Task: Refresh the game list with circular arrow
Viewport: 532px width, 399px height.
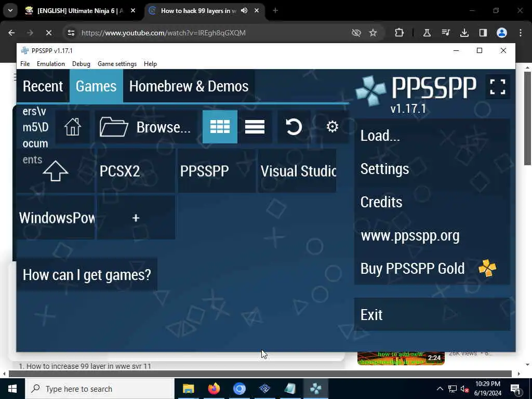Action: 294,127
